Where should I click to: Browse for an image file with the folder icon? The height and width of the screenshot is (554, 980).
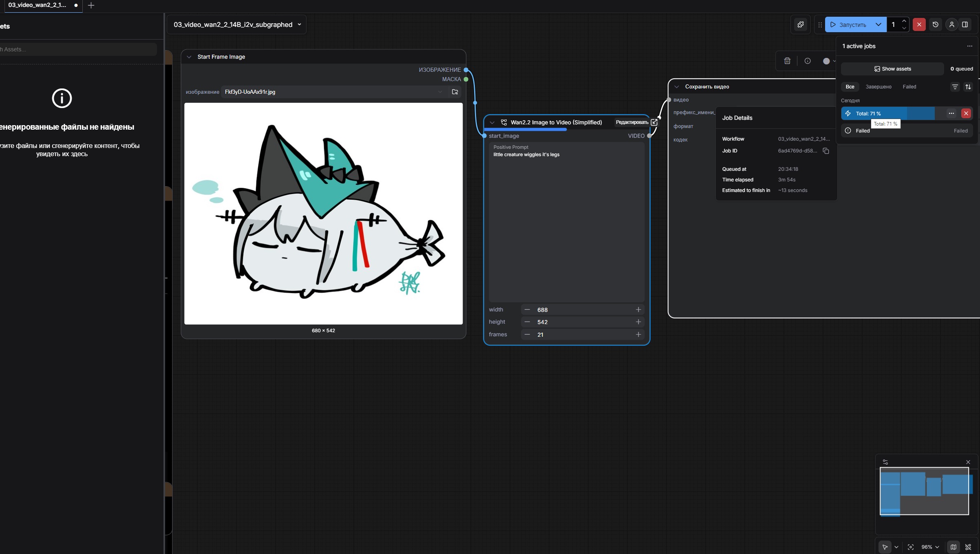455,92
